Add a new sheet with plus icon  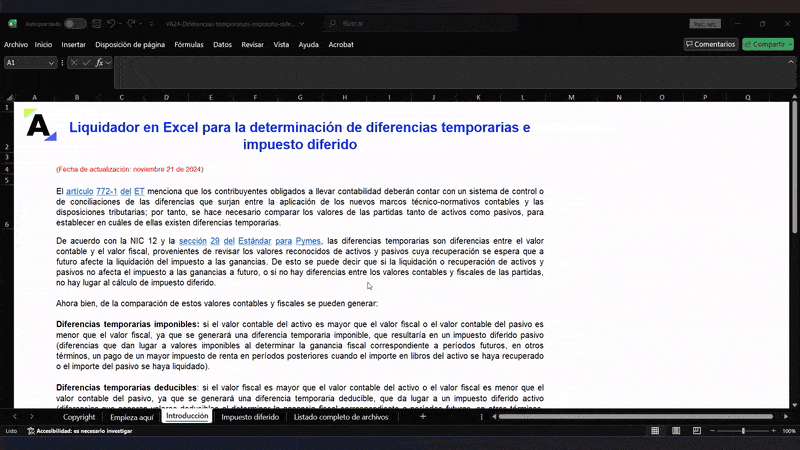[423, 417]
